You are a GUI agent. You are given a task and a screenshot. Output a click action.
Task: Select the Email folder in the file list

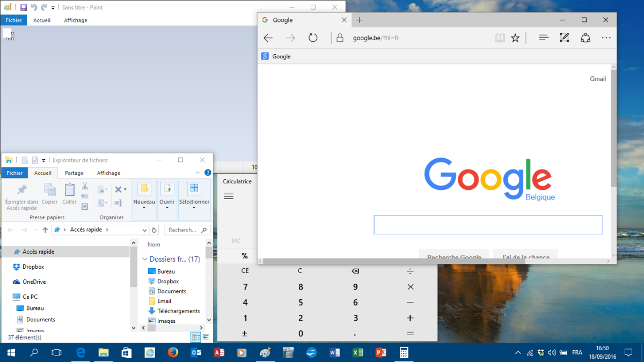click(159, 301)
